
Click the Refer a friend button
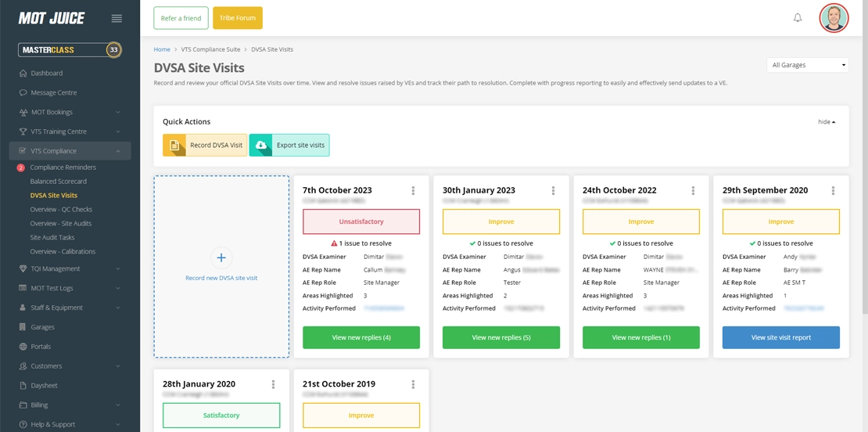(x=181, y=18)
